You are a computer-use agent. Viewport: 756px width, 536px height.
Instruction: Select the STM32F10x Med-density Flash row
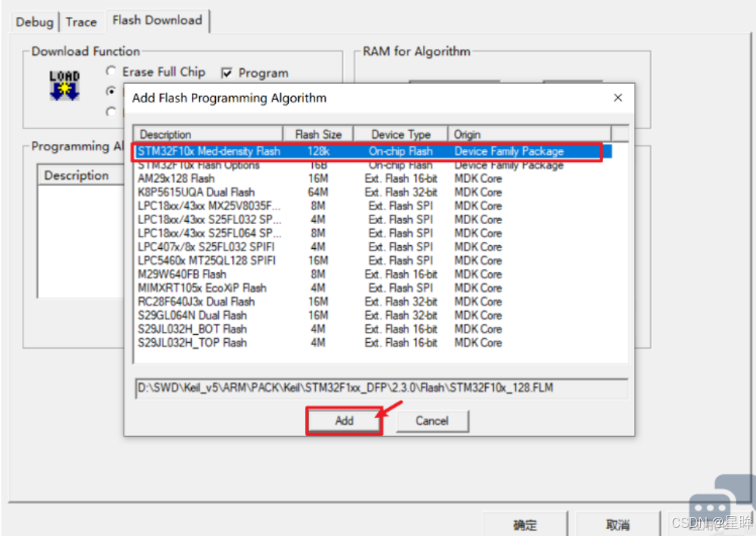[374, 151]
